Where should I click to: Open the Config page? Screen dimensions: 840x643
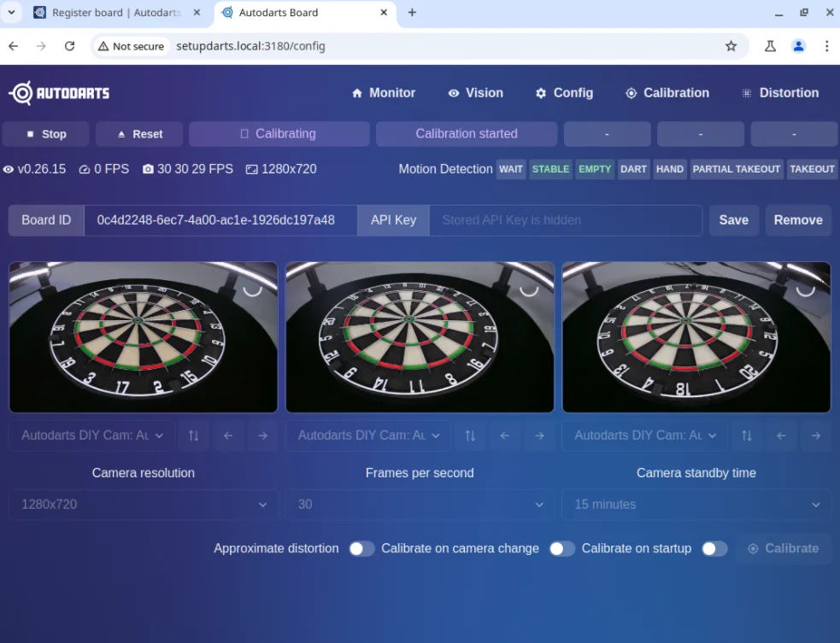(564, 93)
